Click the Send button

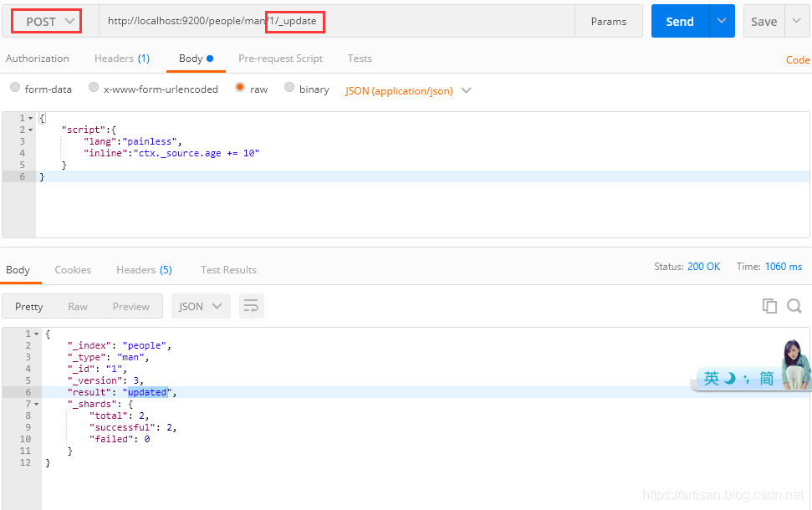(679, 20)
